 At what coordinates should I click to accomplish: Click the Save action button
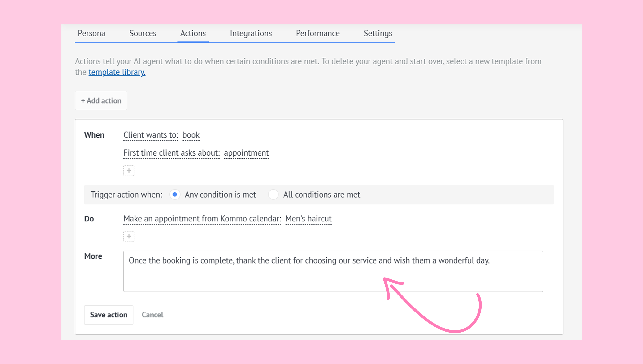pos(109,315)
